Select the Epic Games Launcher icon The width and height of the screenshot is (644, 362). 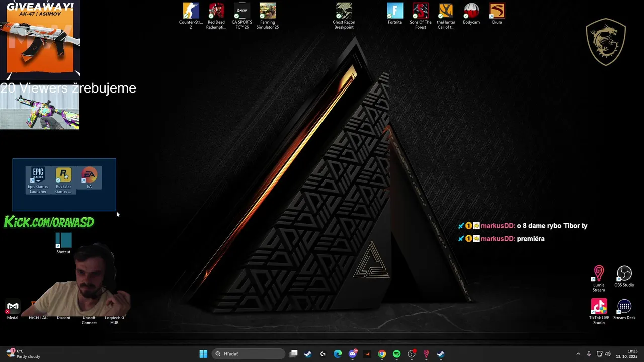tap(38, 180)
